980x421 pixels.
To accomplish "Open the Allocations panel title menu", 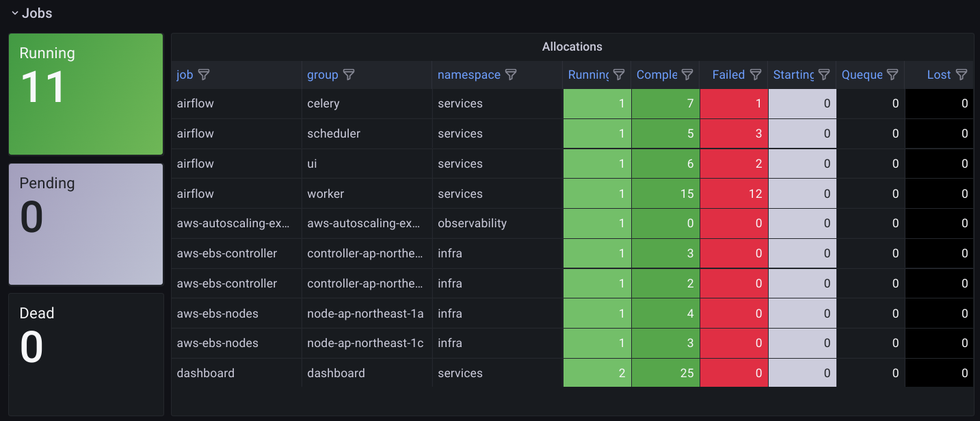I will pyautogui.click(x=572, y=47).
